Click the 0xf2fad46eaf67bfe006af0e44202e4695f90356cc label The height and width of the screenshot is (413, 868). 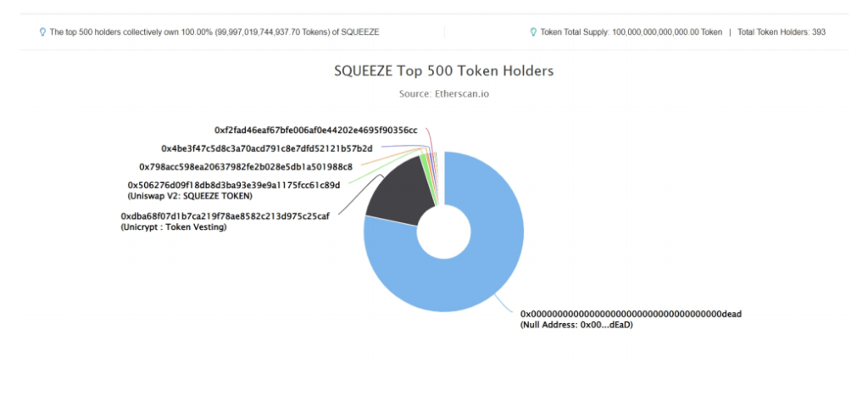316,130
